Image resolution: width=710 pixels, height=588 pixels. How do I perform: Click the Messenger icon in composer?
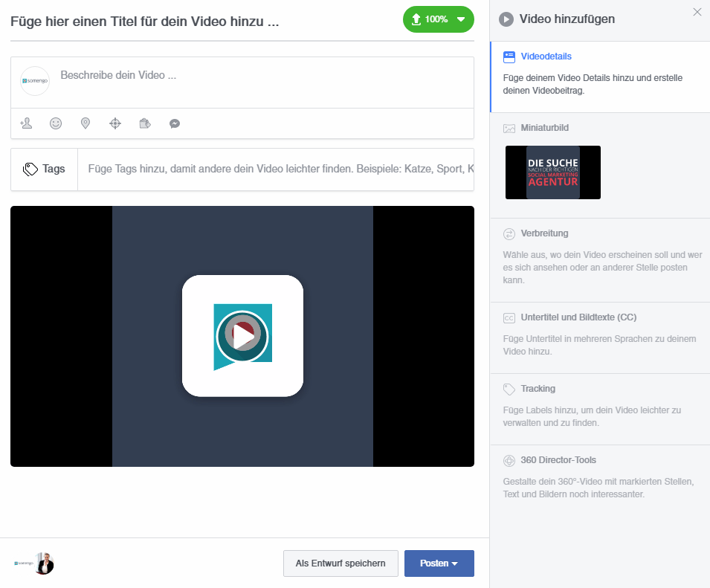pos(175,123)
